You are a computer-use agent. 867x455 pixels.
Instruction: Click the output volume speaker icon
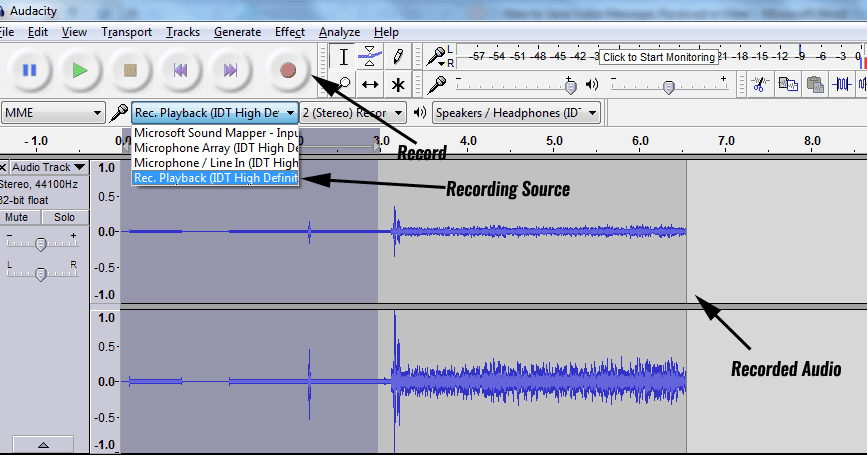[x=592, y=85]
